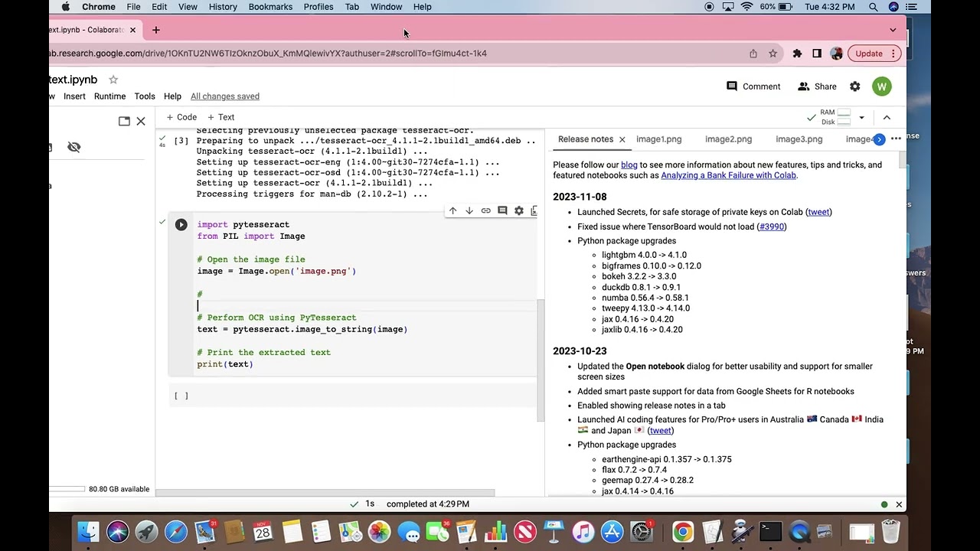Image resolution: width=980 pixels, height=551 pixels.
Task: Click the Wi-Fi icon in menu bar
Action: (747, 7)
